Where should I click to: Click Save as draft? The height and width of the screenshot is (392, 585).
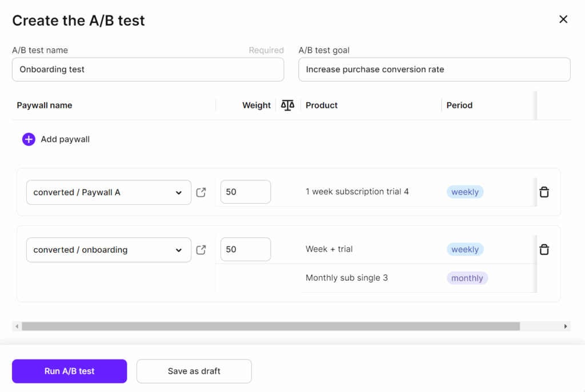194,371
